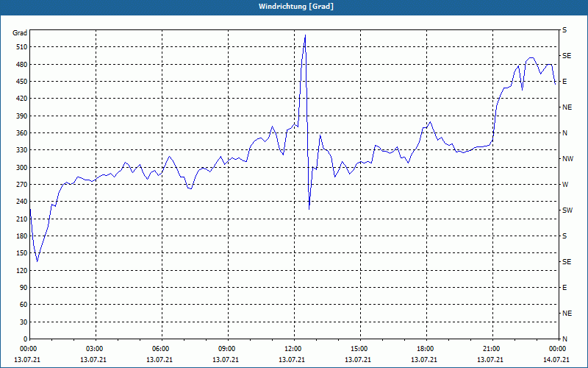The height and width of the screenshot is (368, 588).
Task: Click the 09:00 time label
Action: (226, 349)
